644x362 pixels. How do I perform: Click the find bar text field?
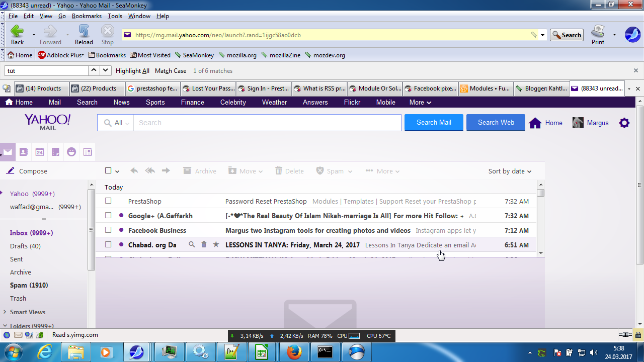pyautogui.click(x=46, y=71)
